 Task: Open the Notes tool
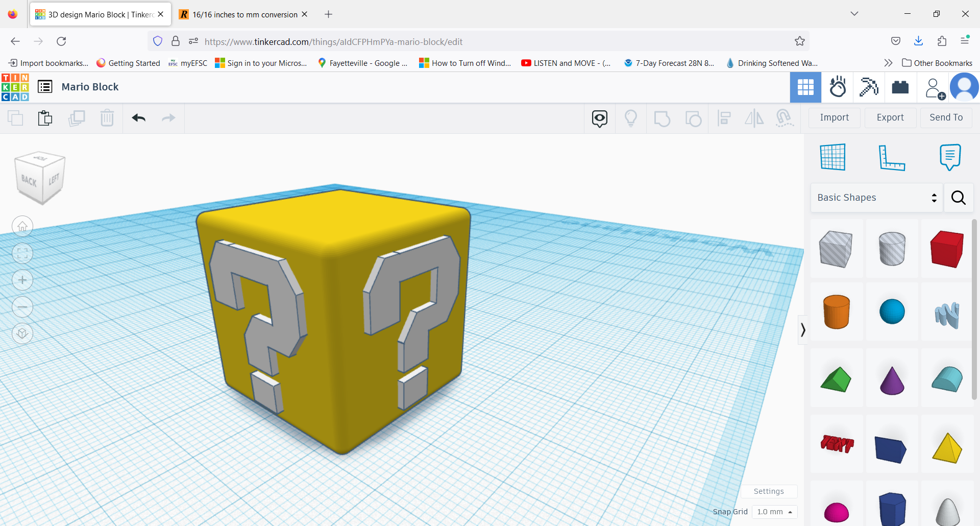(949, 157)
